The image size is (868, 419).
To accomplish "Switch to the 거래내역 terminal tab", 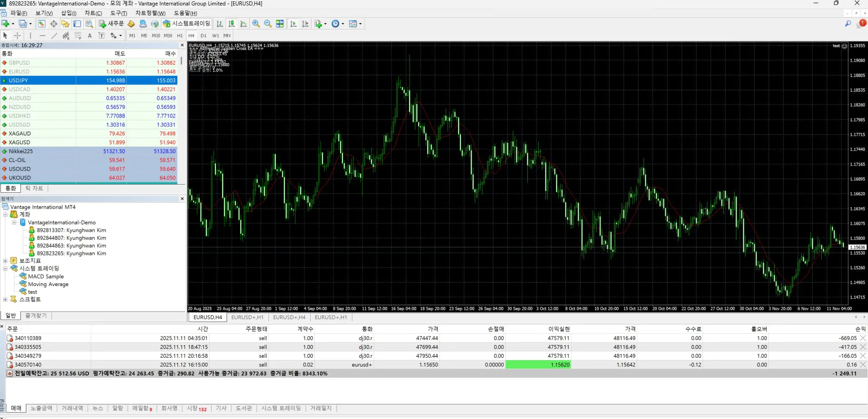I will (72, 408).
